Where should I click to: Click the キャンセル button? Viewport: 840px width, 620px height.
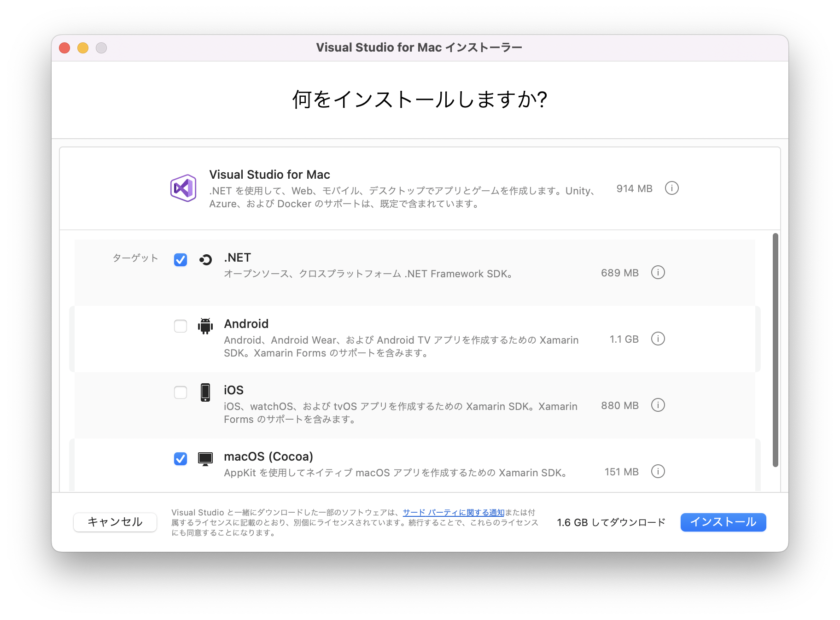tap(115, 522)
